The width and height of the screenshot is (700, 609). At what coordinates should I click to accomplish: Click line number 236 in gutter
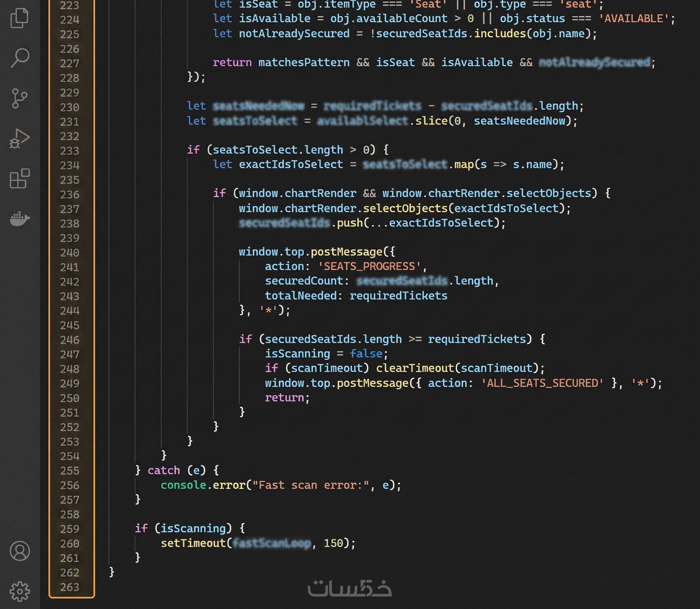[70, 195]
